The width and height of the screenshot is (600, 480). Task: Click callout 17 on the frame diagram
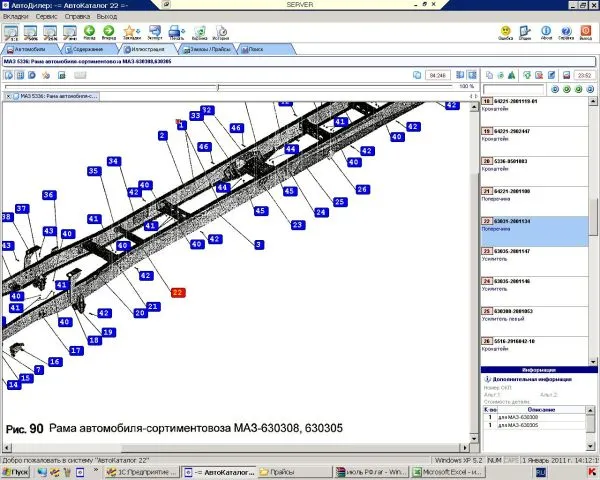click(x=76, y=350)
